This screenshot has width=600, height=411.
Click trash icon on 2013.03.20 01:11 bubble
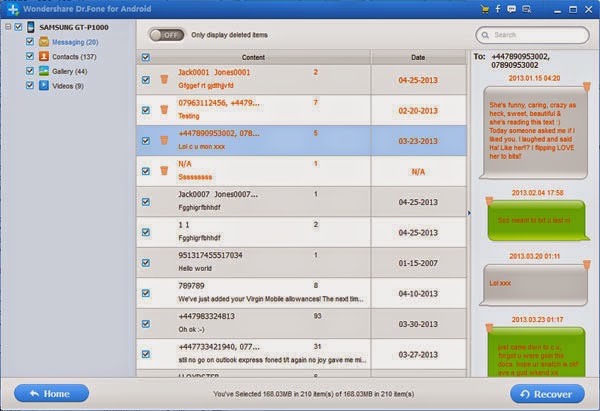tap(587, 264)
